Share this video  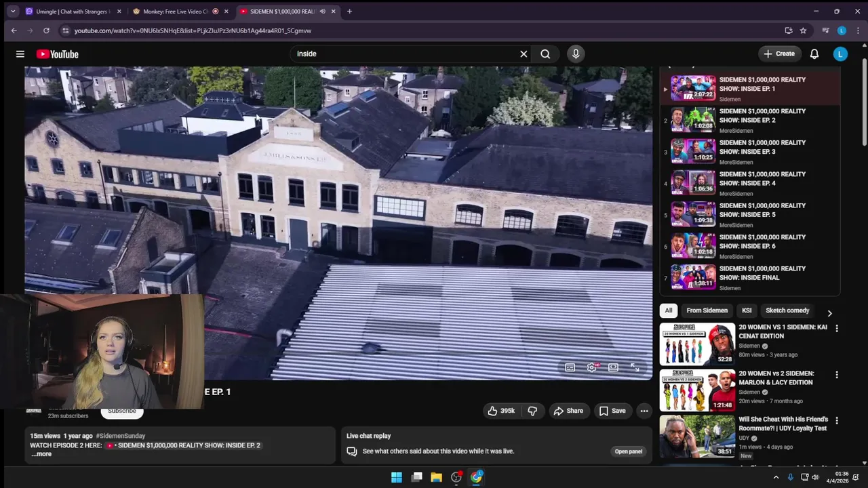(x=568, y=411)
